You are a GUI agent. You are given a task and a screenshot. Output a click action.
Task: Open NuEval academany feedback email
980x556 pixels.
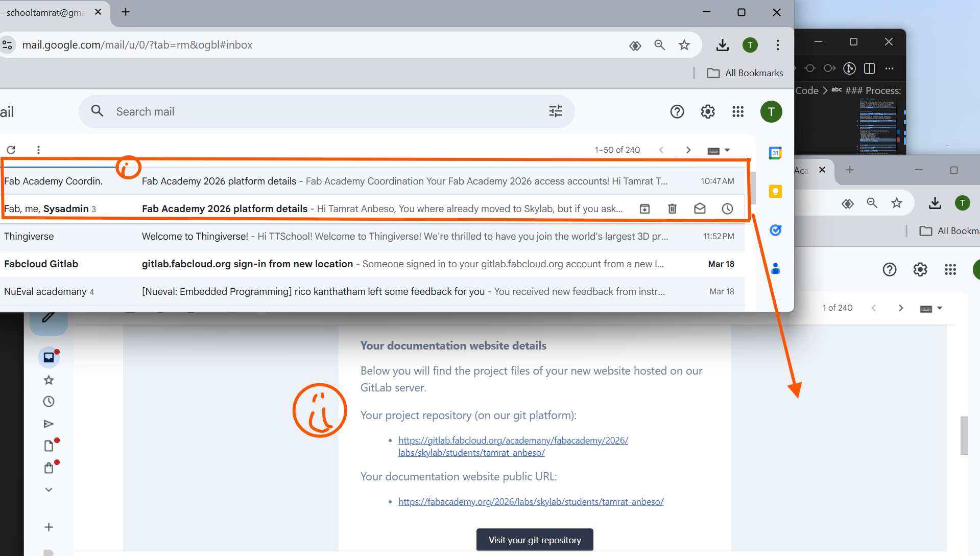372,291
